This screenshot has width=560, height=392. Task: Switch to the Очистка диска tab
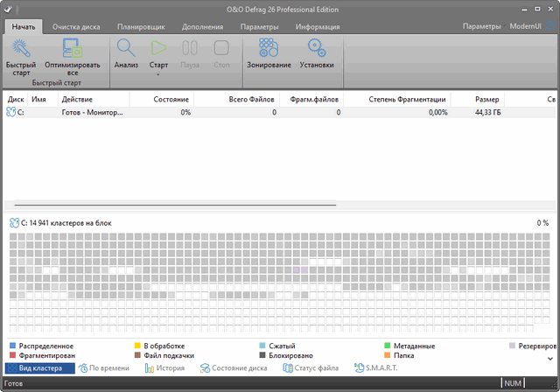(x=77, y=26)
